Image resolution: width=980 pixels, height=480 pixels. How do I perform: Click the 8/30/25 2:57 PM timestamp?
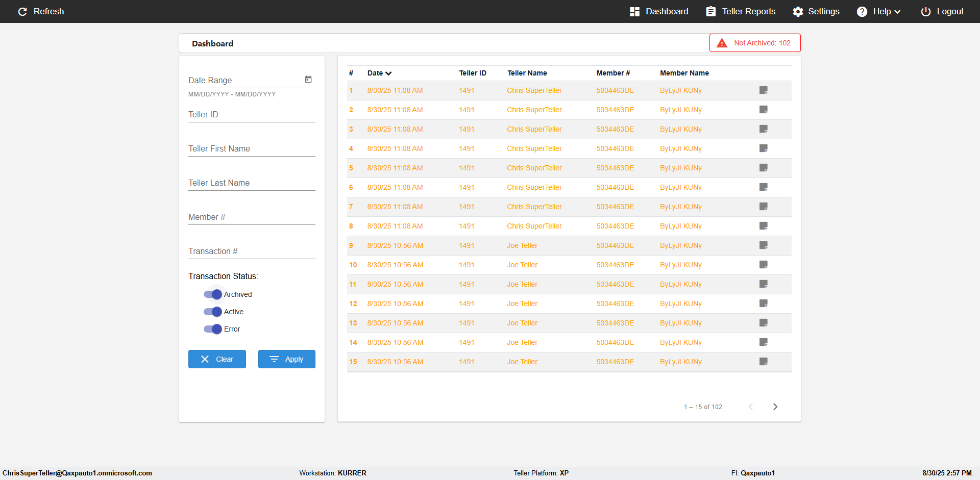(x=947, y=473)
